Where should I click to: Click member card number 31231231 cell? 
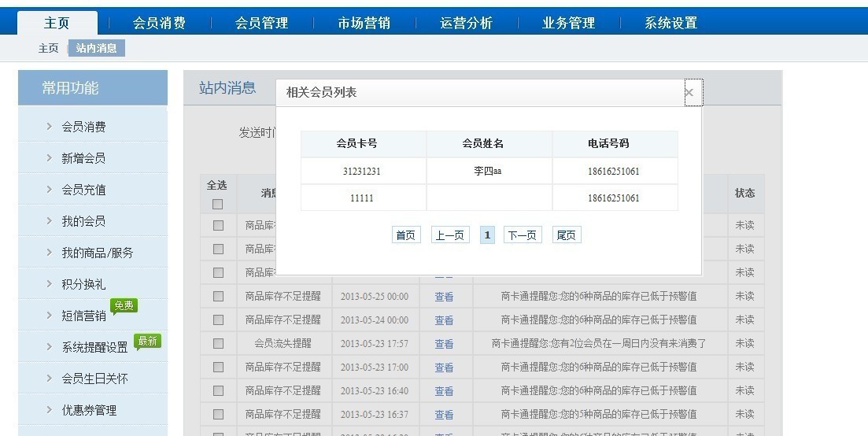click(x=362, y=171)
